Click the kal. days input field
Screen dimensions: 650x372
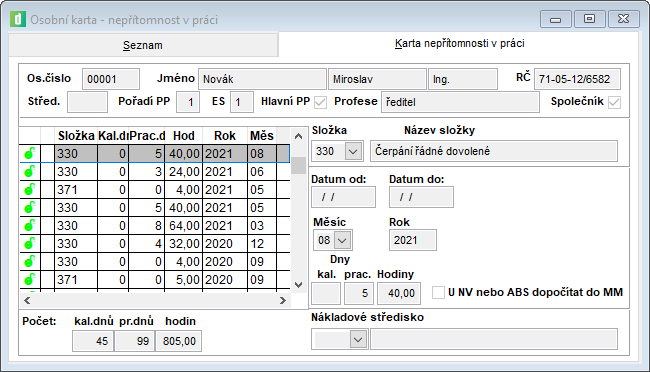point(326,293)
